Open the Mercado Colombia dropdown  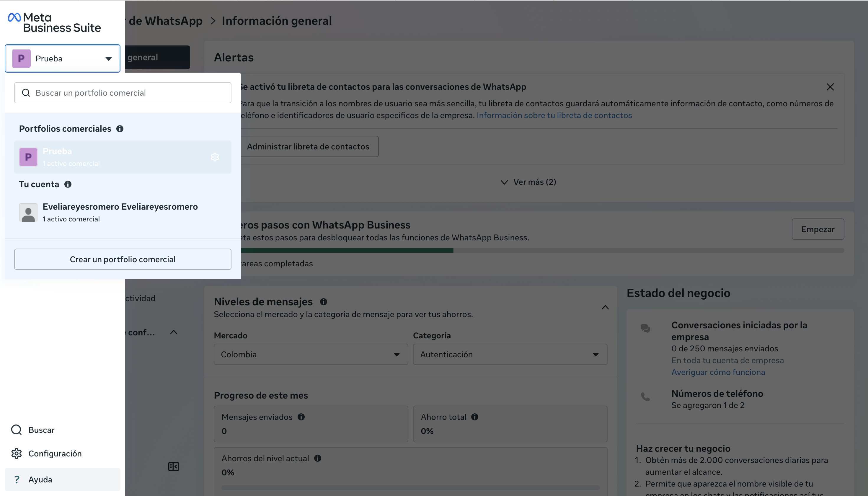coord(311,354)
